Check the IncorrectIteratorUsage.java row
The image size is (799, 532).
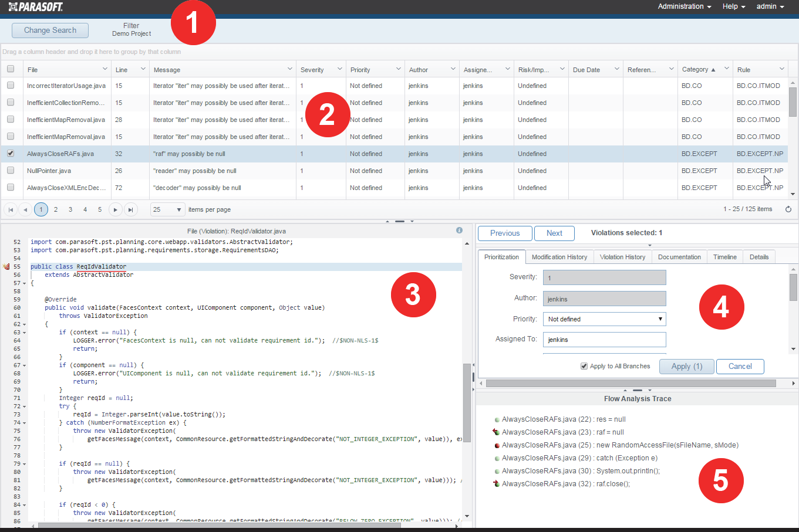(x=11, y=85)
